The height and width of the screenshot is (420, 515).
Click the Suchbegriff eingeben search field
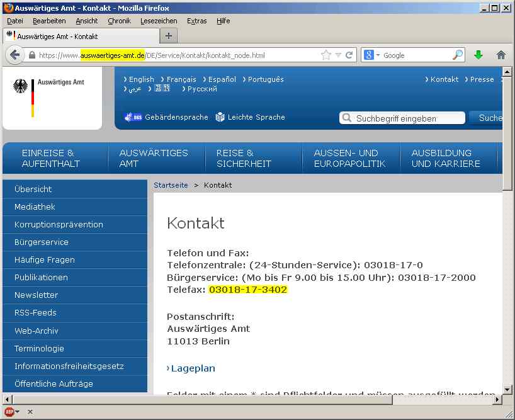pos(402,118)
